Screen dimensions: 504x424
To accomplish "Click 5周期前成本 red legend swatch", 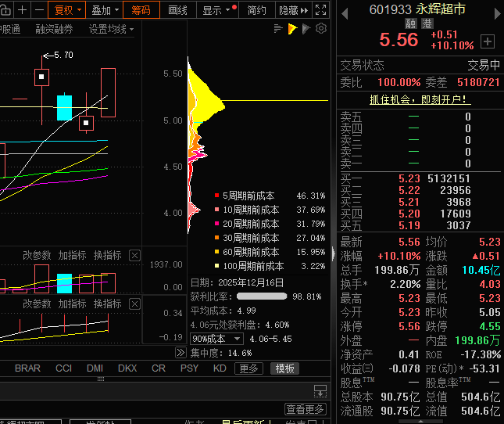I will [216, 196].
